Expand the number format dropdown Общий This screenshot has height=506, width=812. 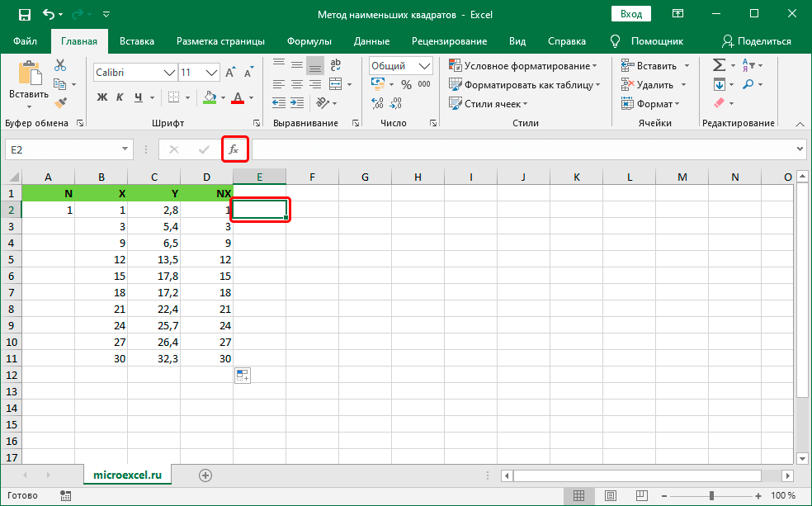401,66
